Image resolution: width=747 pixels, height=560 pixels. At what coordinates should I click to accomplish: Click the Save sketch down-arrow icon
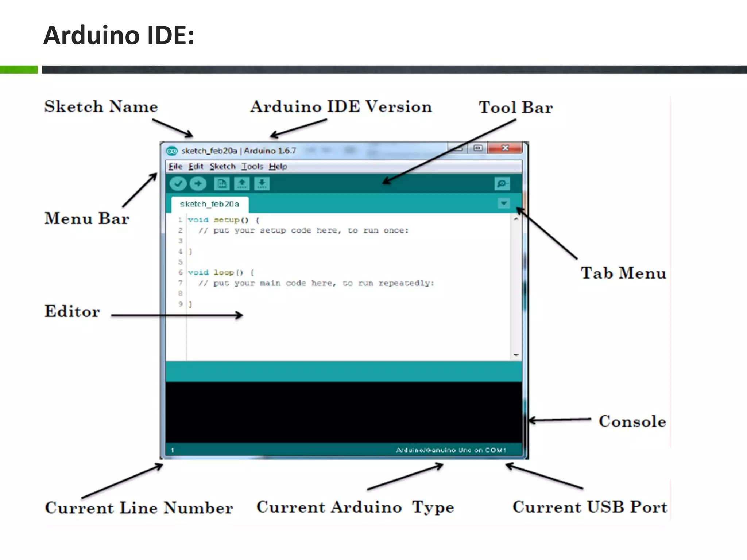tap(262, 184)
